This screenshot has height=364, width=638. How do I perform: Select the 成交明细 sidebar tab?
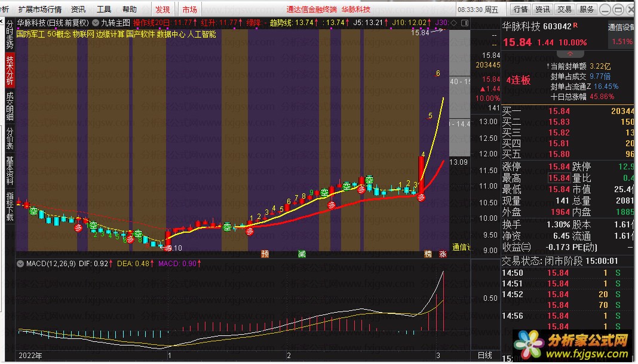tap(10, 106)
